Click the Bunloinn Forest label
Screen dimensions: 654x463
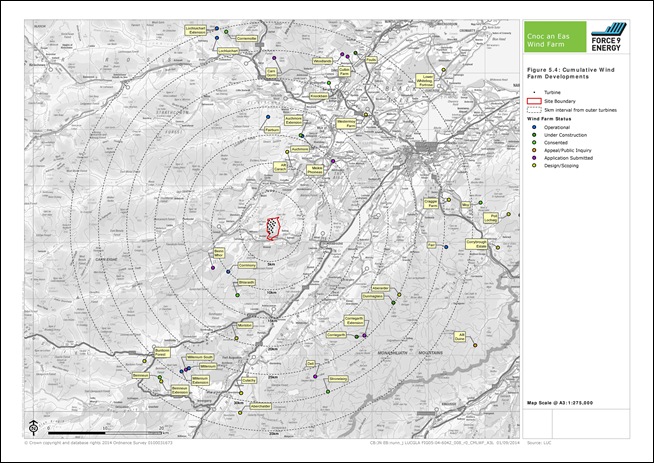click(x=162, y=352)
